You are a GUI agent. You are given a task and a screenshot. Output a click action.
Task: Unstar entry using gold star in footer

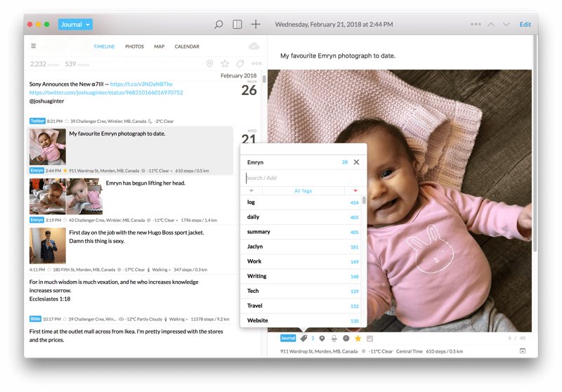358,338
